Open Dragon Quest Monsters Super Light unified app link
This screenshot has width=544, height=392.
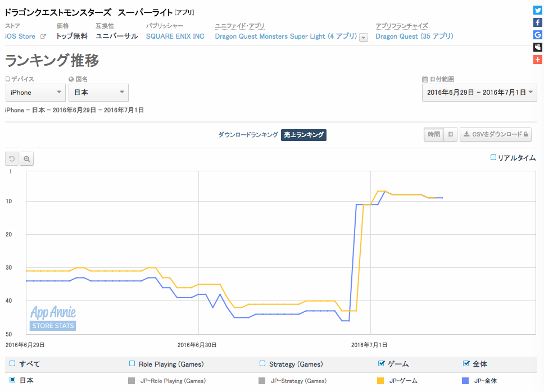click(286, 37)
